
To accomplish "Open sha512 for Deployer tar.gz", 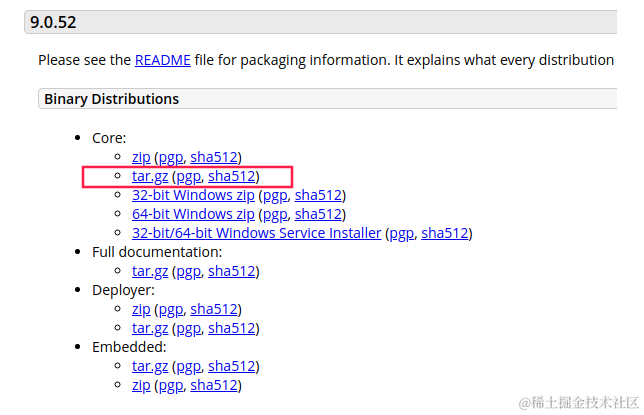I will [x=232, y=329].
